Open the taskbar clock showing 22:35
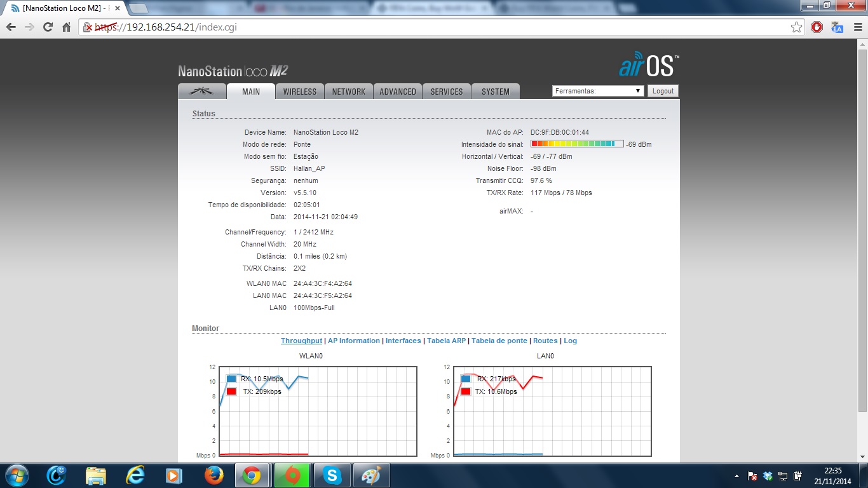 point(832,475)
